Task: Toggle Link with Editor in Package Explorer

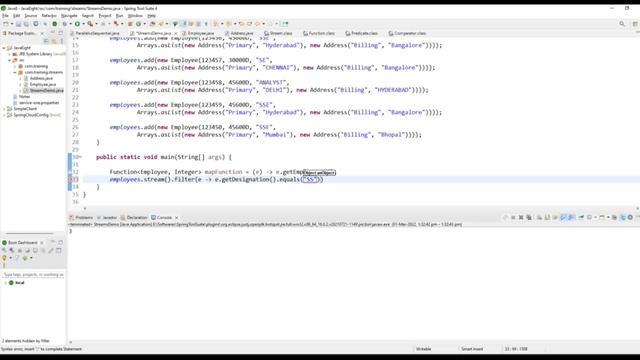Action: pos(54,41)
